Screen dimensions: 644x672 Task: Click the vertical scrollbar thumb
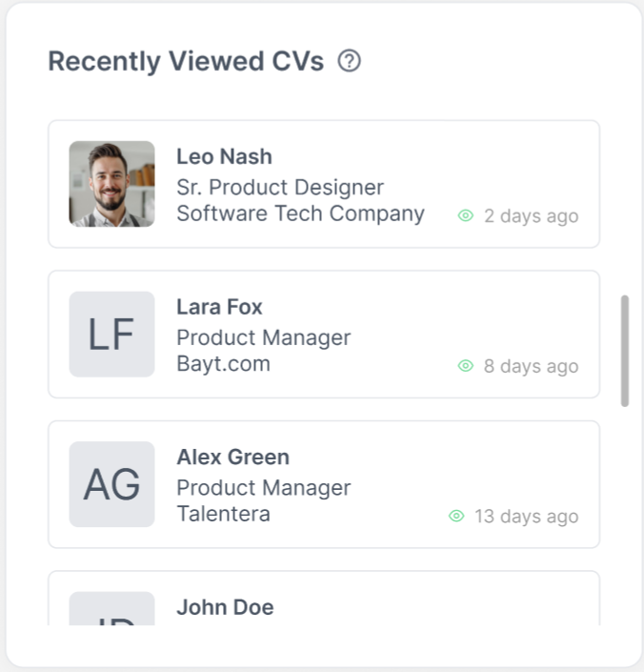[625, 351]
